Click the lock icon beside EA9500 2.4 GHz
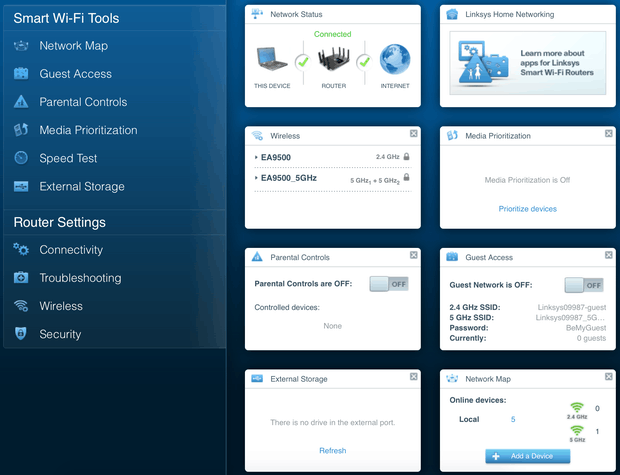The width and height of the screenshot is (620, 475). (x=406, y=157)
